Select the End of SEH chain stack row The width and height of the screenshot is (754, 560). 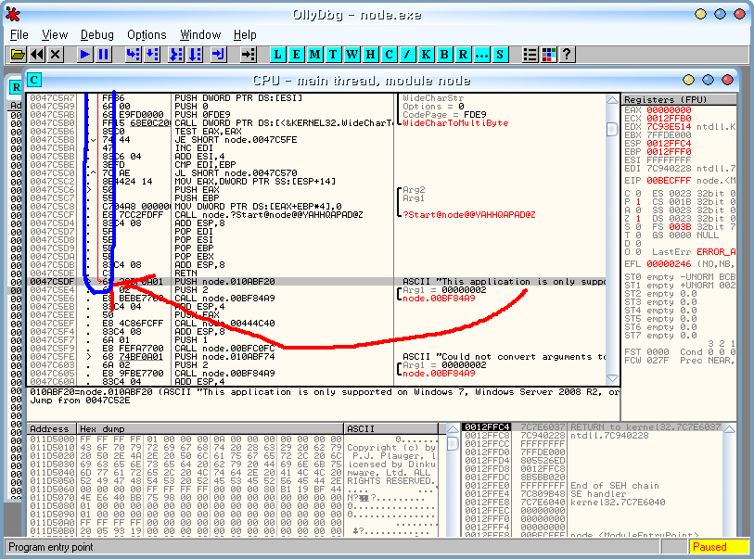coord(593,486)
